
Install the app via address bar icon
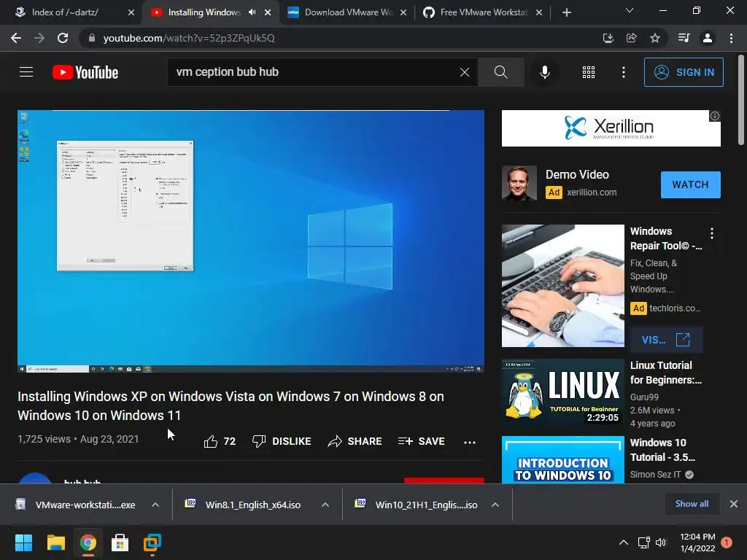click(x=608, y=38)
